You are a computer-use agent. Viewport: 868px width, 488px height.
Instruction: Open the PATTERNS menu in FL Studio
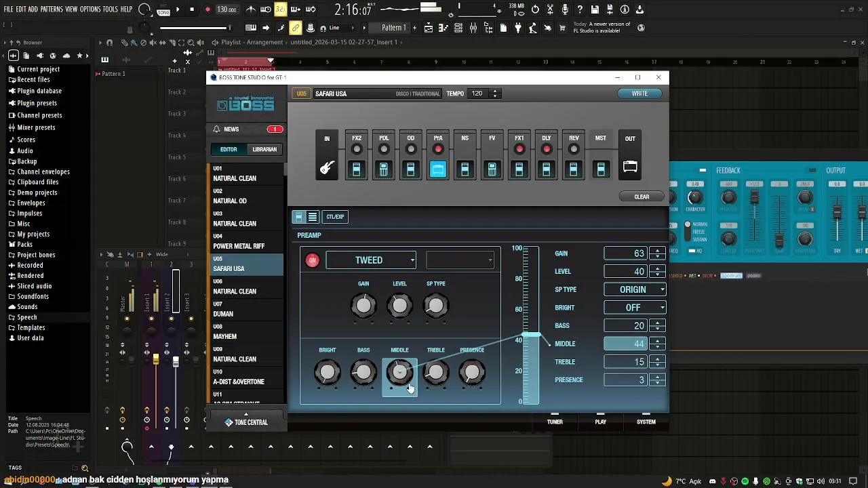point(52,9)
